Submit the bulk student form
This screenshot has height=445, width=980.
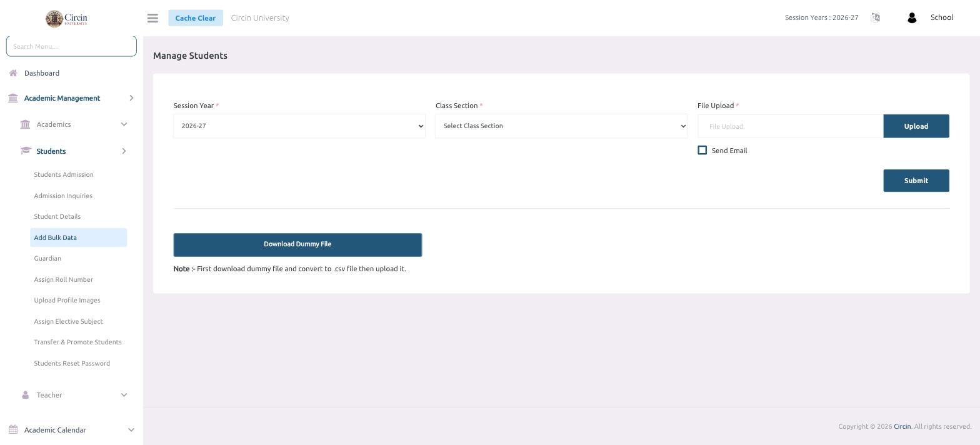[916, 181]
